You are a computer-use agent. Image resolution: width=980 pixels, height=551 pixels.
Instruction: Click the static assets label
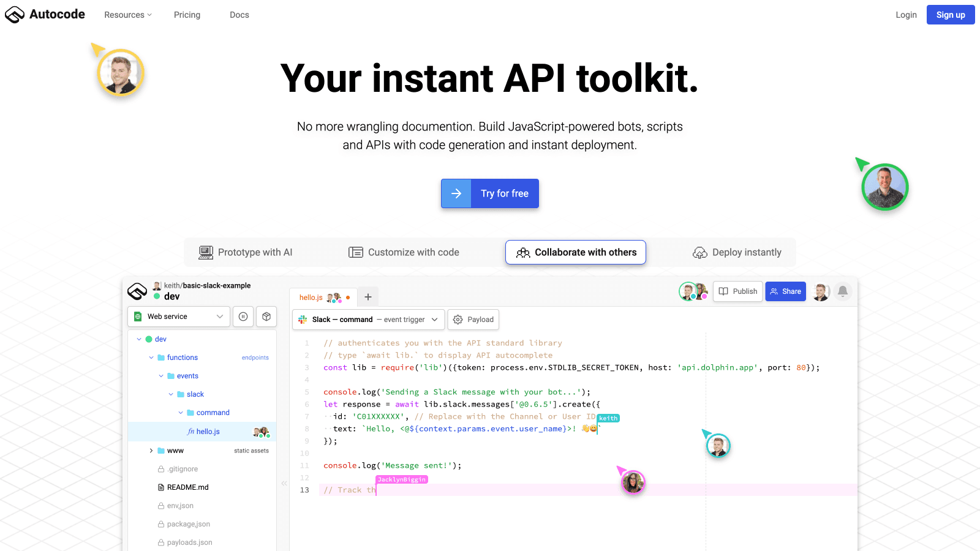click(251, 451)
